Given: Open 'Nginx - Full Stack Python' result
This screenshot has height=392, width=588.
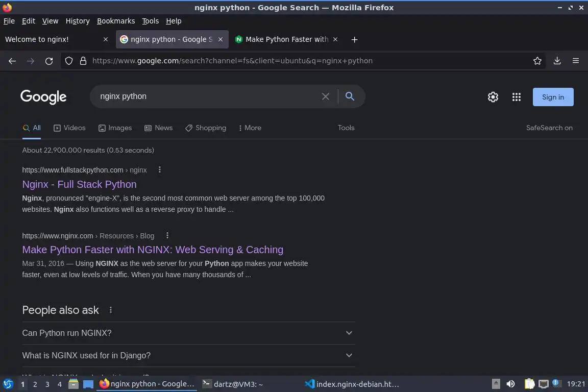Looking at the screenshot, I should [x=79, y=184].
